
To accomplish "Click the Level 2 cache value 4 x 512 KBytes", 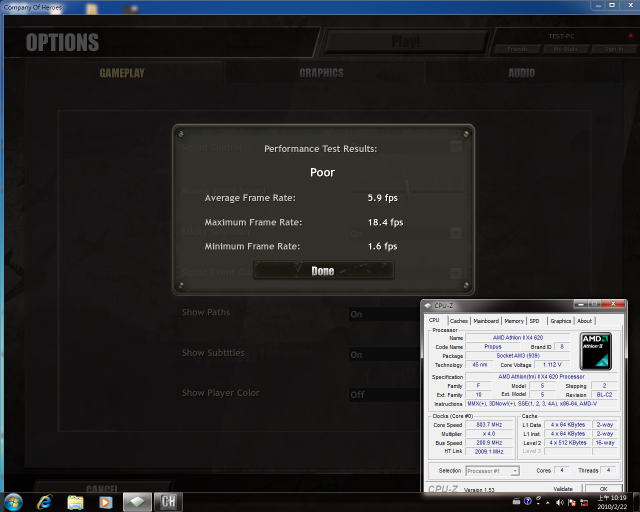I will [x=567, y=443].
